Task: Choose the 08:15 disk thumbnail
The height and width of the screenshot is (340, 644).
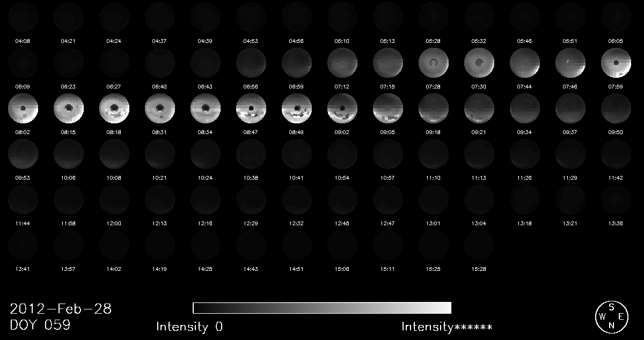Action: (x=69, y=109)
